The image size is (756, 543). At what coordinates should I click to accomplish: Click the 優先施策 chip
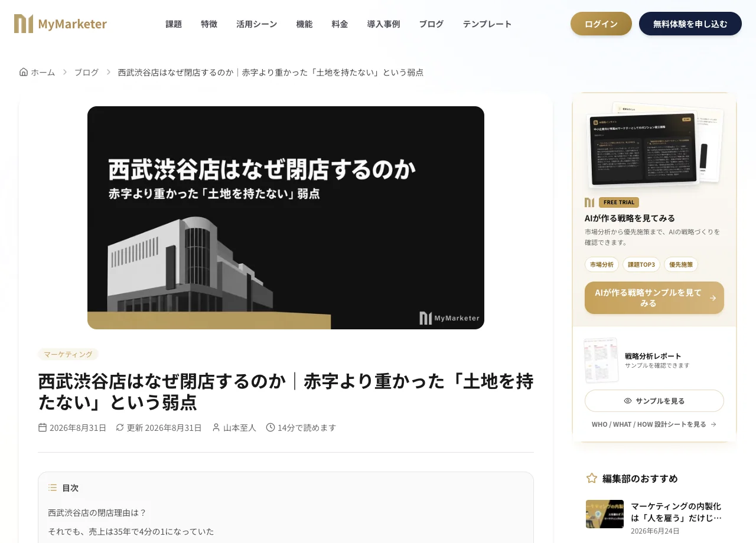click(x=681, y=264)
